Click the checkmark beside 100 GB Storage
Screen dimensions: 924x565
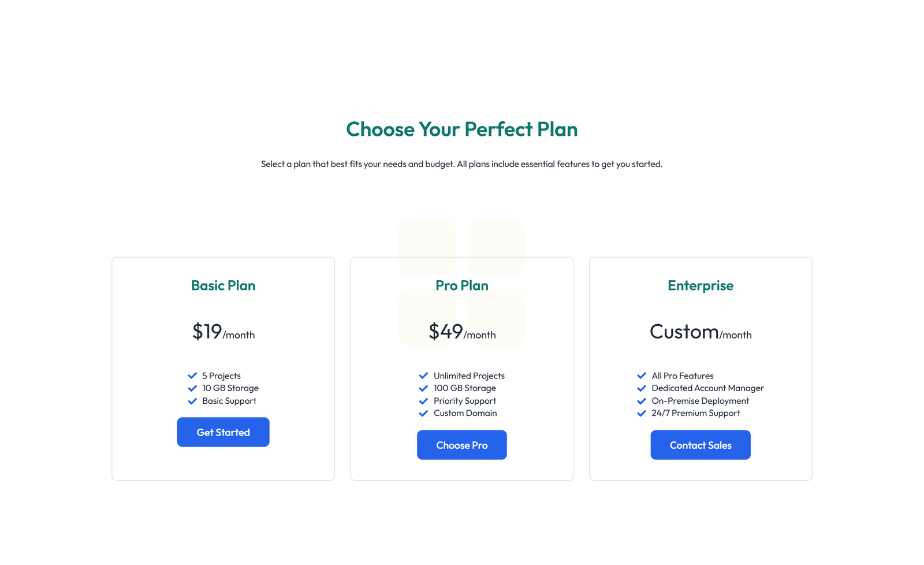(423, 388)
